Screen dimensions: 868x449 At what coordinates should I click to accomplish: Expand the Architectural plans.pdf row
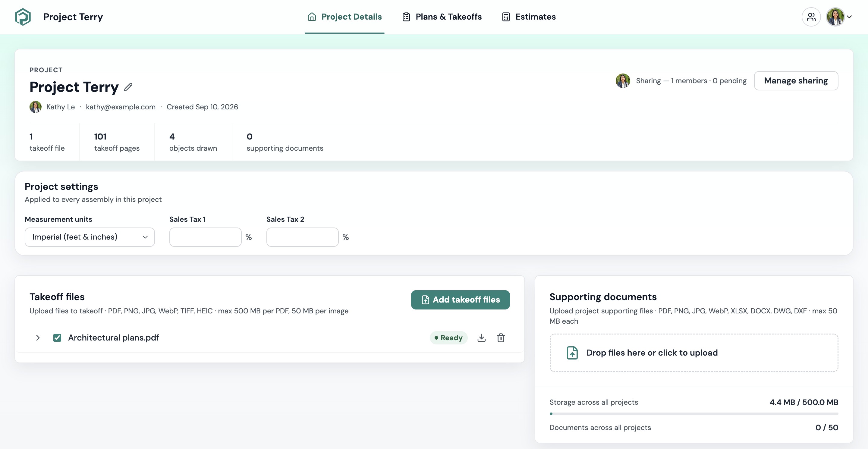click(x=38, y=338)
